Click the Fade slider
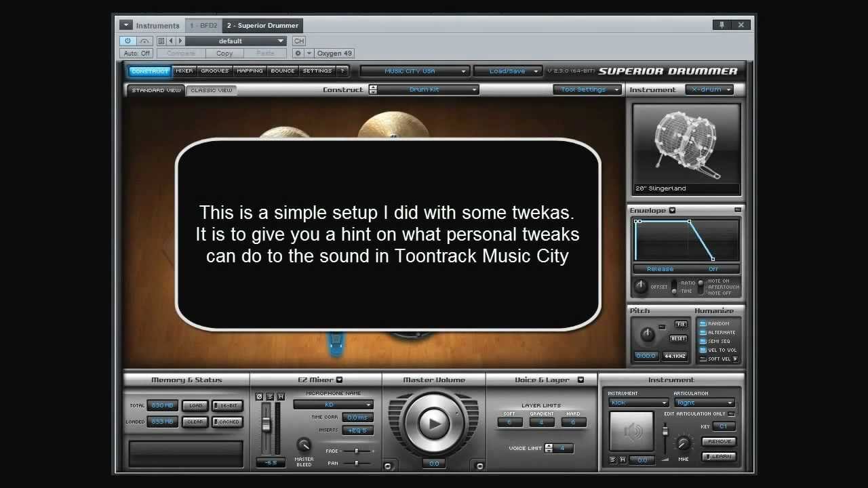868x488 pixels. click(357, 451)
